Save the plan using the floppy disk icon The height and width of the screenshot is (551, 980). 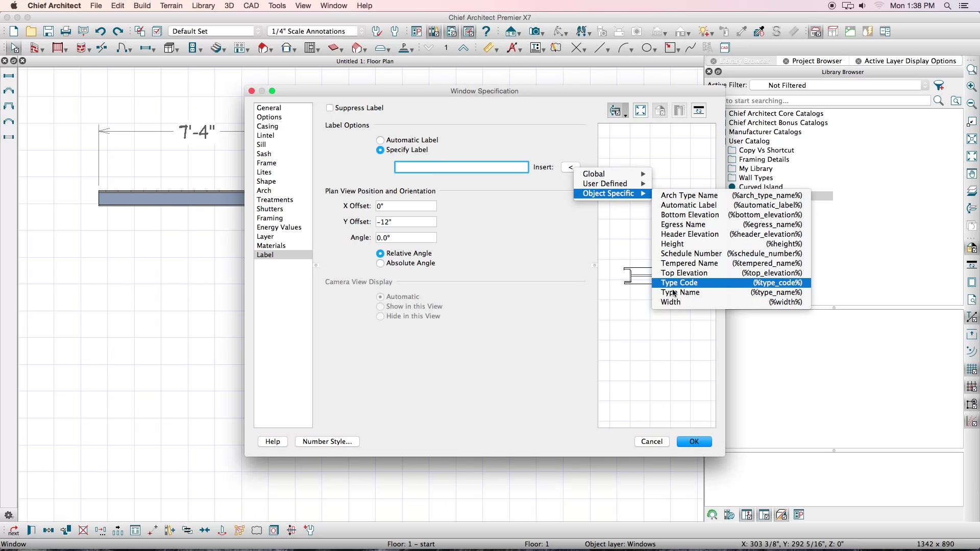(48, 31)
